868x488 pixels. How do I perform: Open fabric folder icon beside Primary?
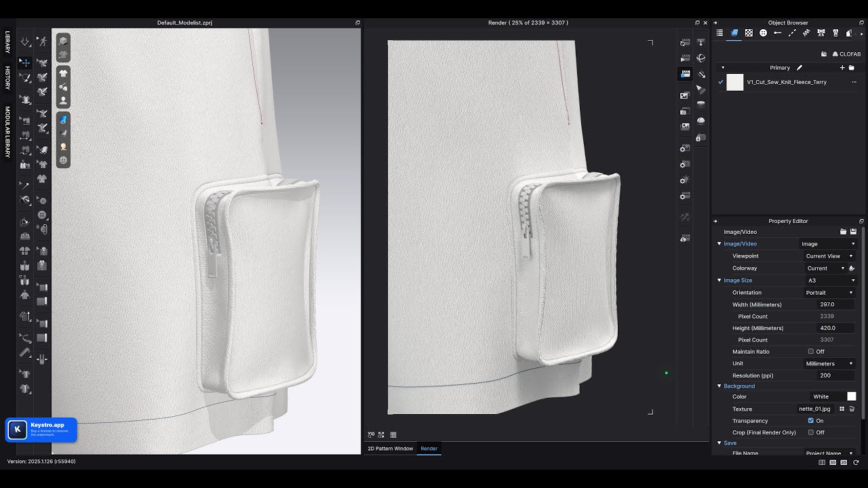(x=852, y=68)
